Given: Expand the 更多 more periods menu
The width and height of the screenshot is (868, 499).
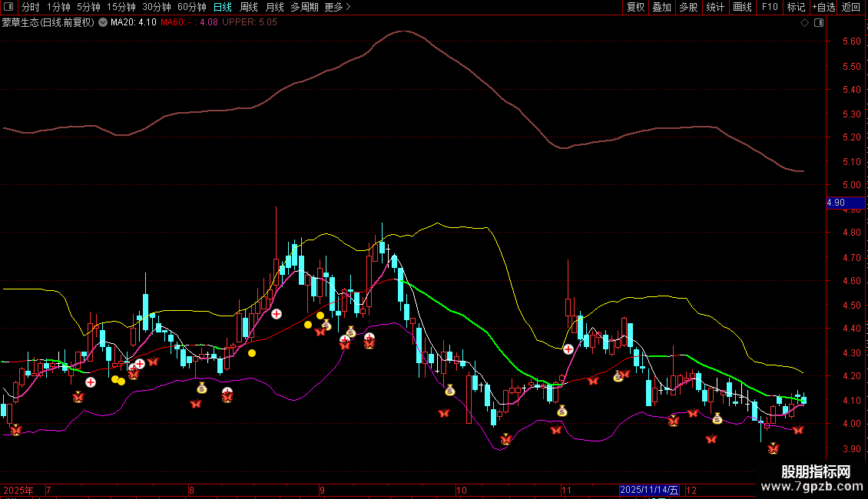Looking at the screenshot, I should click(x=336, y=7).
